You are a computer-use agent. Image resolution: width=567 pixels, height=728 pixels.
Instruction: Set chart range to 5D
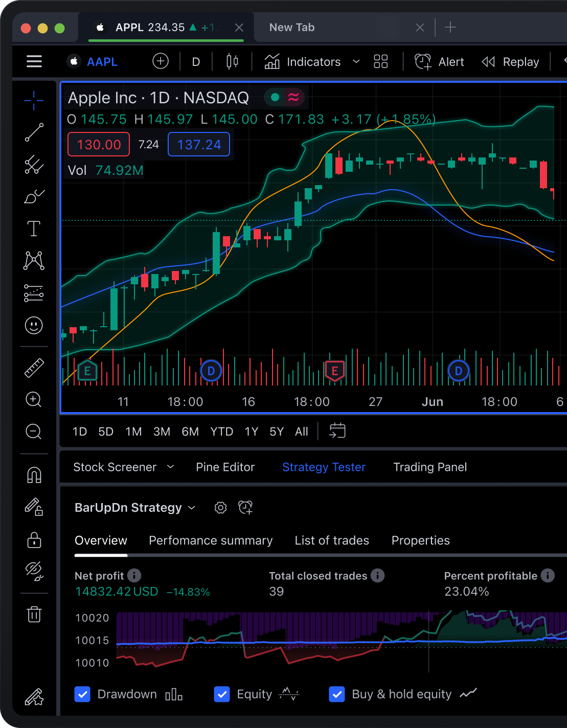106,431
